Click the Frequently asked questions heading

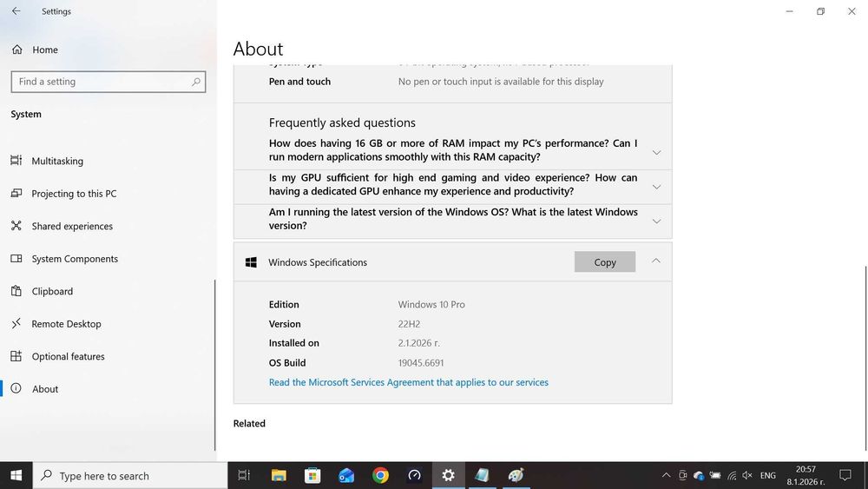pos(342,123)
